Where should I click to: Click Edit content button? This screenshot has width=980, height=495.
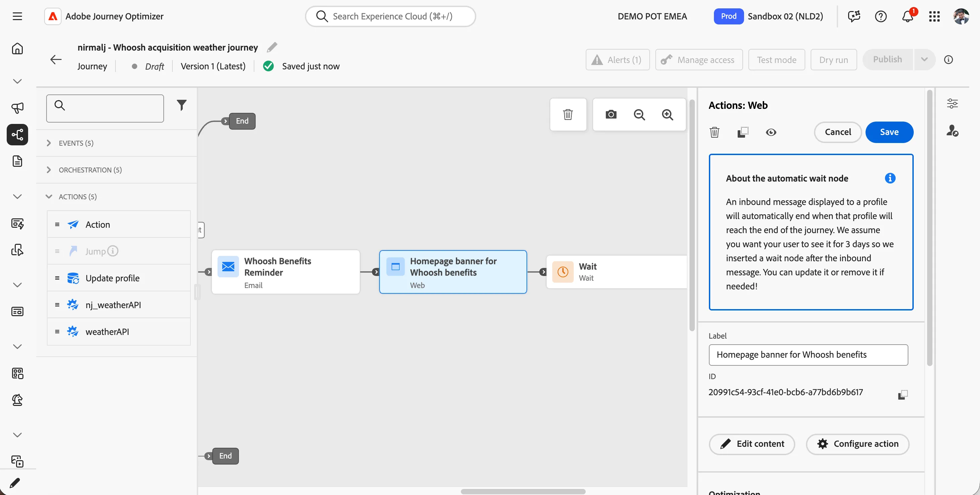[752, 444]
